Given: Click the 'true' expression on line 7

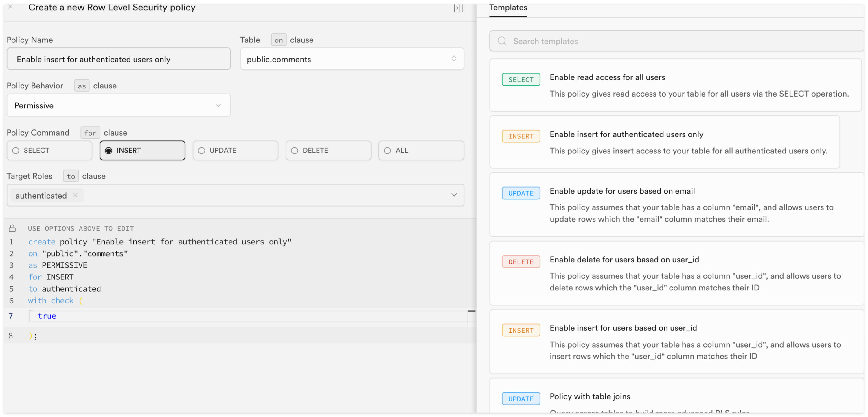Looking at the screenshot, I should (47, 316).
